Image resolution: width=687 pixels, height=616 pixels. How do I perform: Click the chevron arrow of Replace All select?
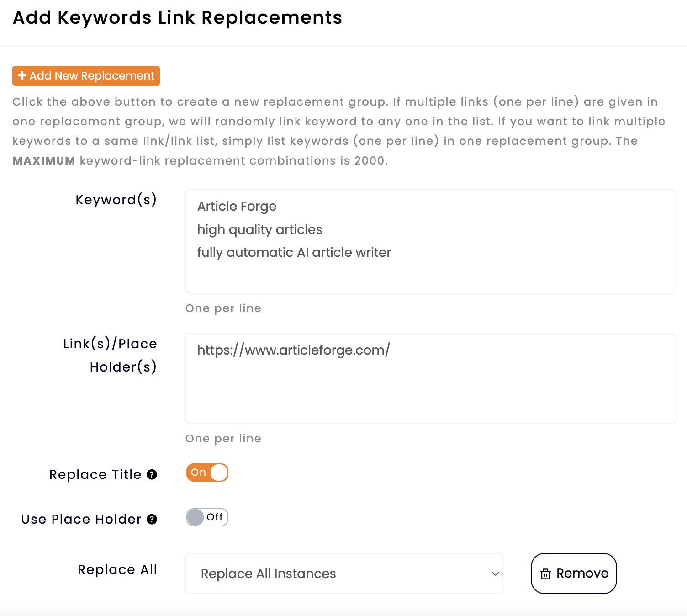[x=495, y=574]
